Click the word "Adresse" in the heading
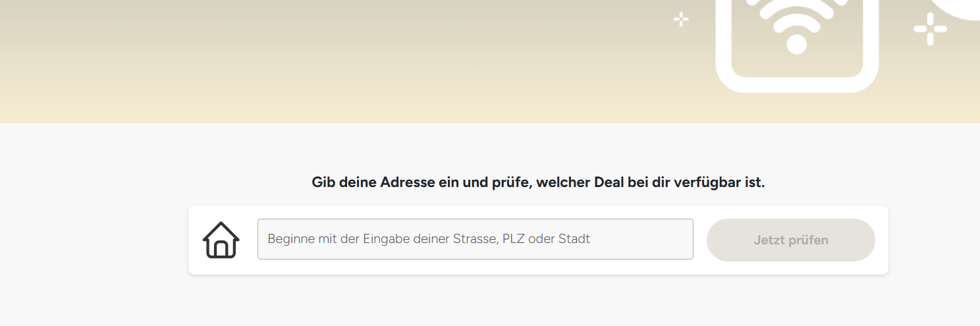The width and height of the screenshot is (980, 326). (x=408, y=182)
